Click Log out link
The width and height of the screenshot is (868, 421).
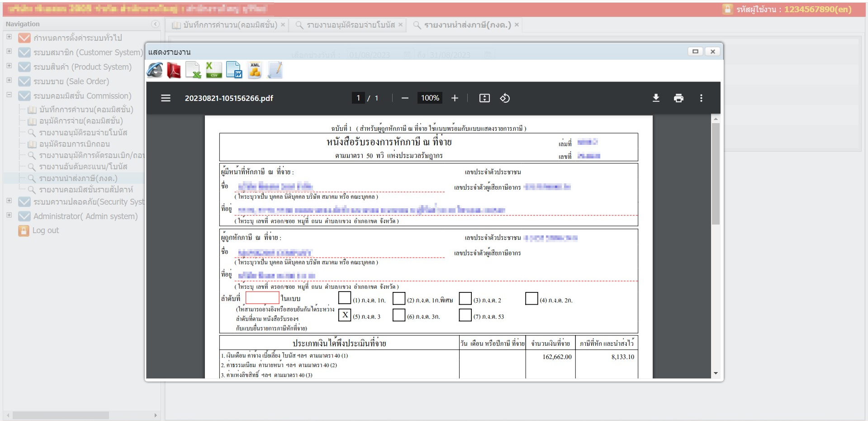45,230
